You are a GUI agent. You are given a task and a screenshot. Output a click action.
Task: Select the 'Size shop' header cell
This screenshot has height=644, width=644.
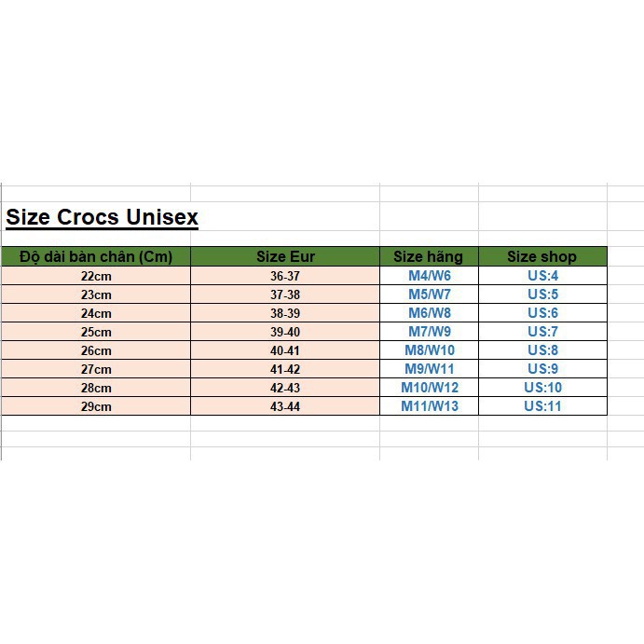point(541,256)
